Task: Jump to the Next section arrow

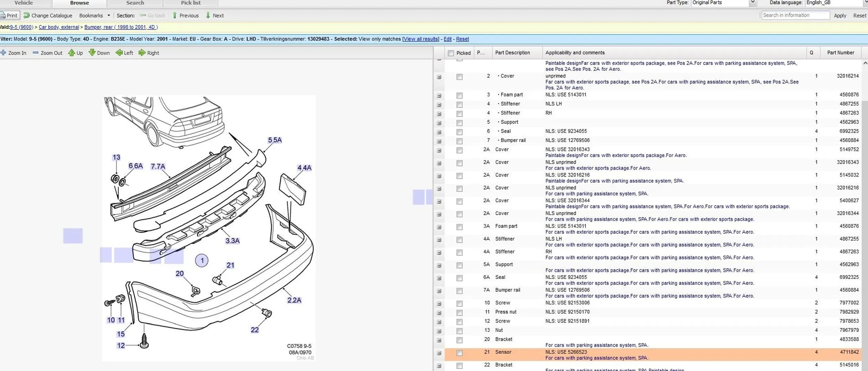Action: coord(208,15)
